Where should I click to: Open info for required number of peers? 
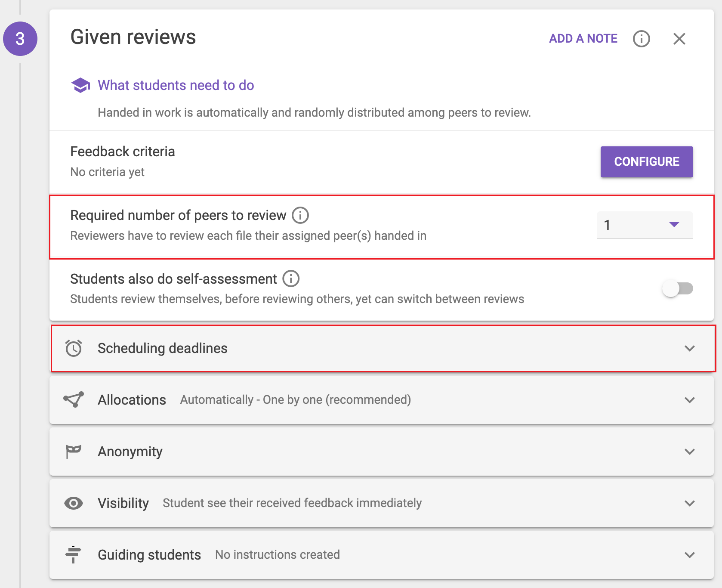[300, 215]
